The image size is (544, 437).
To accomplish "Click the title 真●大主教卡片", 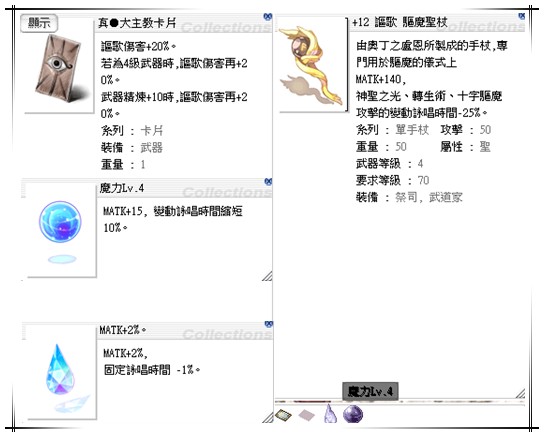I will pos(137,23).
